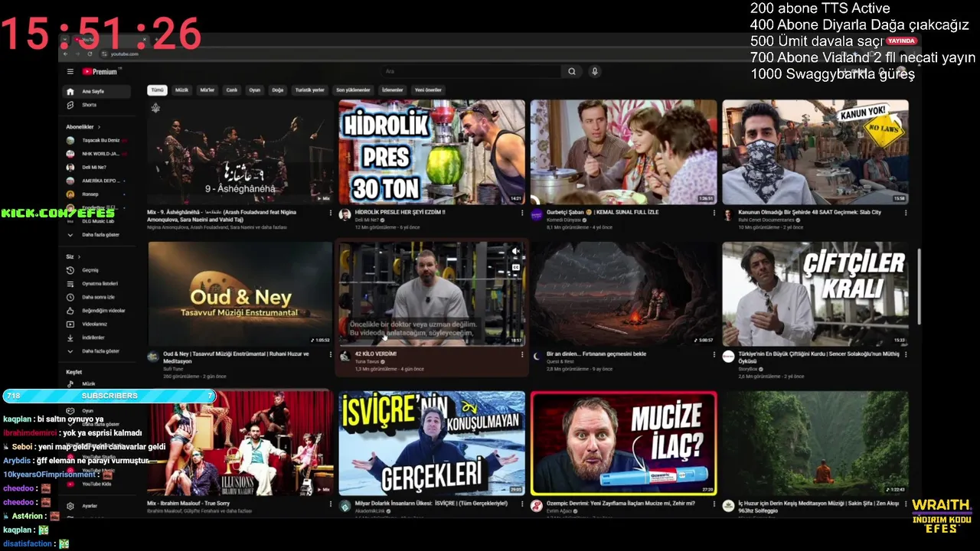This screenshot has height=551, width=980.
Task: Open the Hidrolik Pres 30 Ton thumbnail
Action: pos(432,152)
